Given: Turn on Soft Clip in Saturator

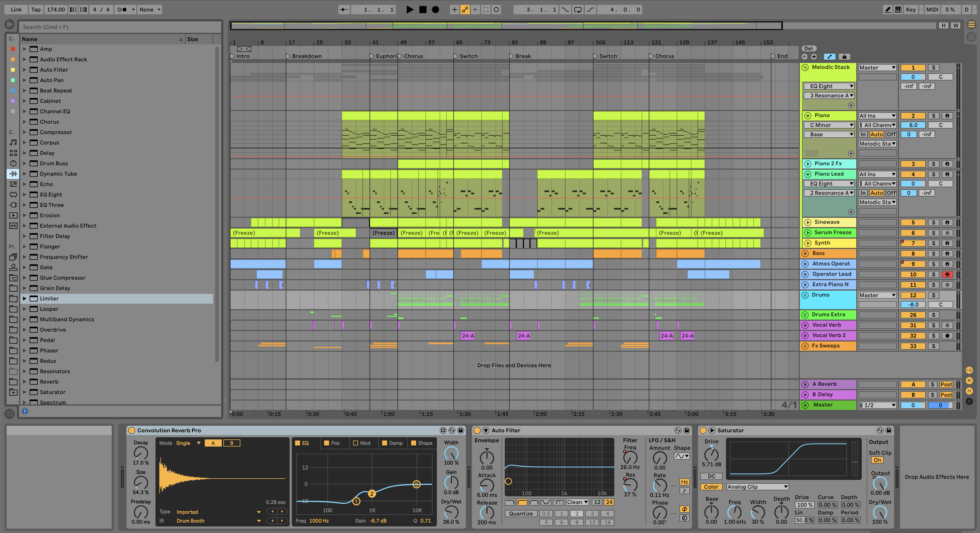Looking at the screenshot, I should (877, 460).
